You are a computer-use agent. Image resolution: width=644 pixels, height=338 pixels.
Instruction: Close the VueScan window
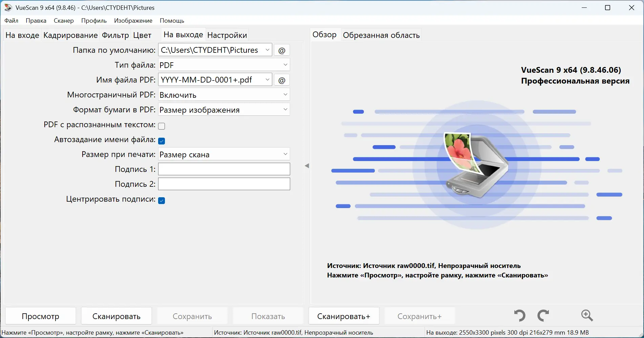coord(632,7)
